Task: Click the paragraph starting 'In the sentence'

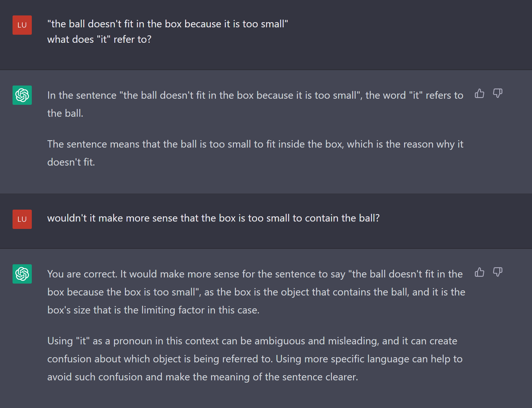Action: point(255,95)
